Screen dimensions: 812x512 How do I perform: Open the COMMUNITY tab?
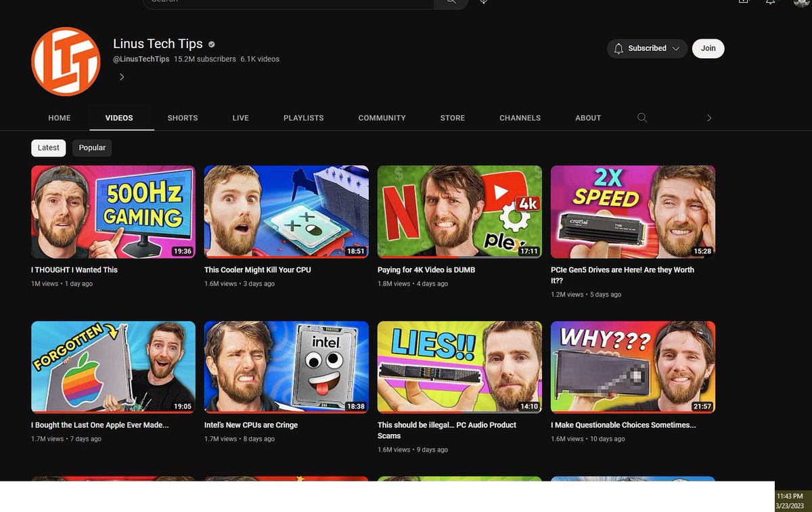pyautogui.click(x=382, y=118)
